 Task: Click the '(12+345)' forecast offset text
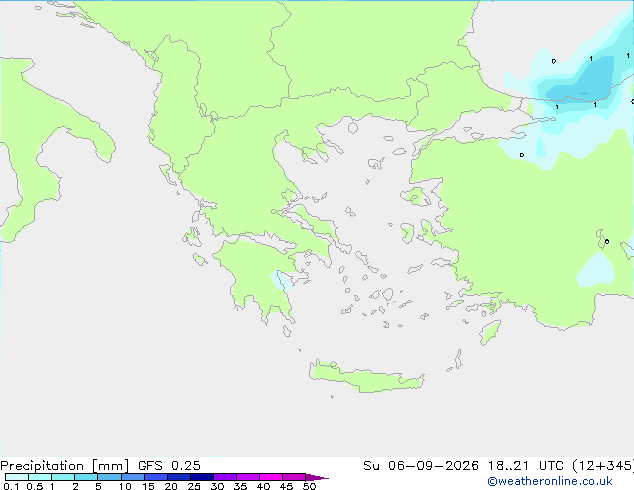click(x=603, y=466)
